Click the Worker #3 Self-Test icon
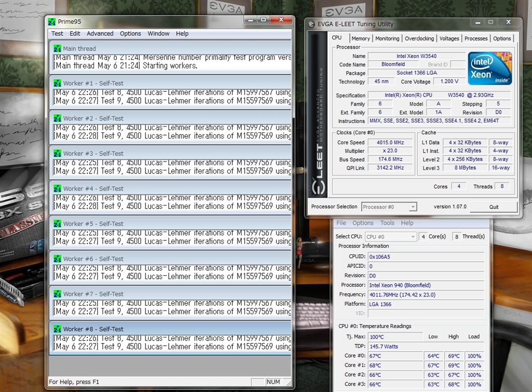532x392 pixels. click(x=57, y=153)
